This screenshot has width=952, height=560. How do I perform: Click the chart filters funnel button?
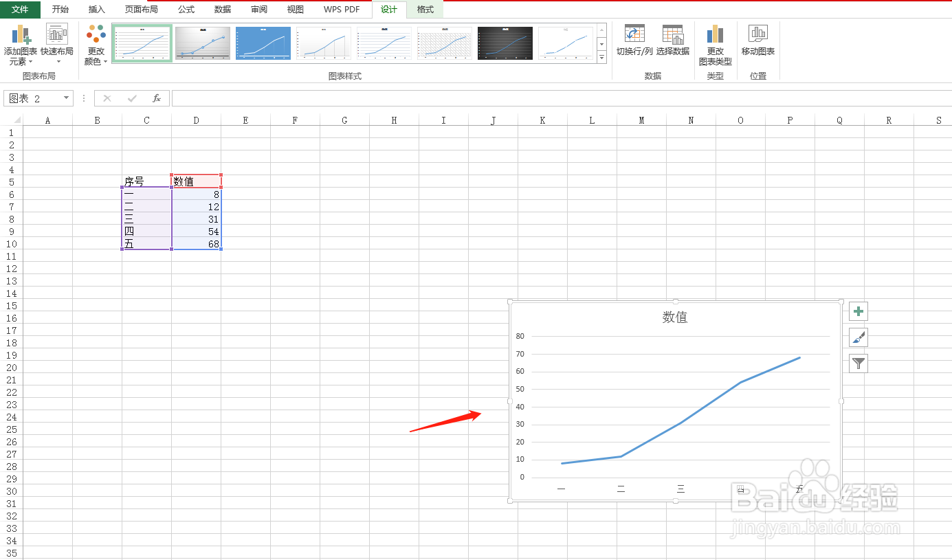point(859,363)
